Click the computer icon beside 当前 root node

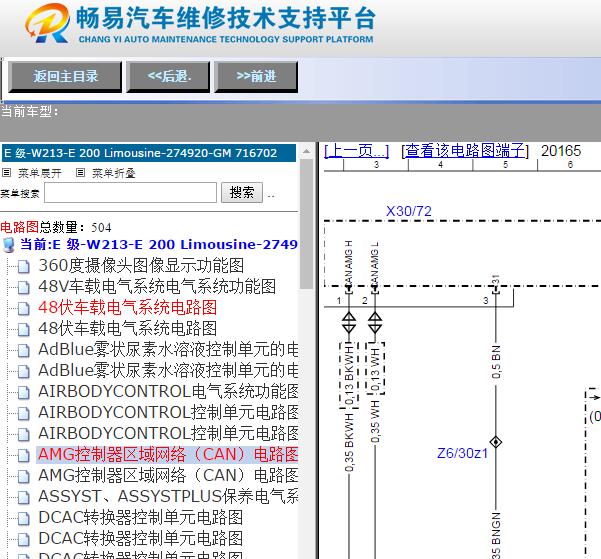point(8,245)
